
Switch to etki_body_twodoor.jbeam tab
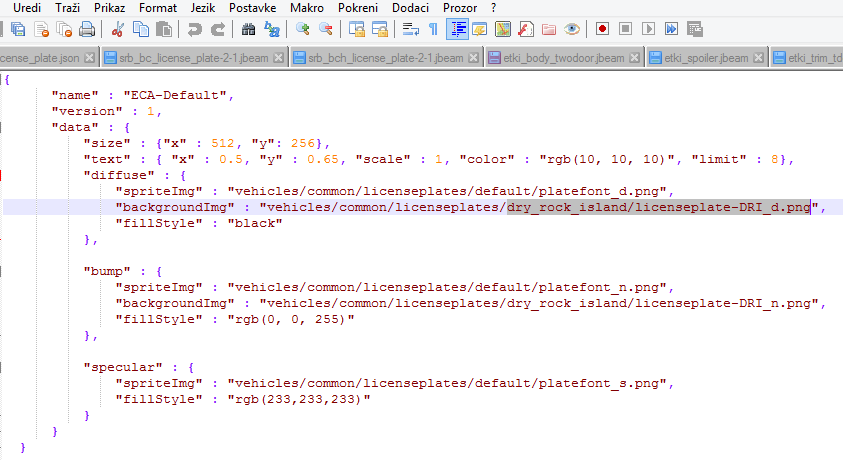tap(564, 58)
